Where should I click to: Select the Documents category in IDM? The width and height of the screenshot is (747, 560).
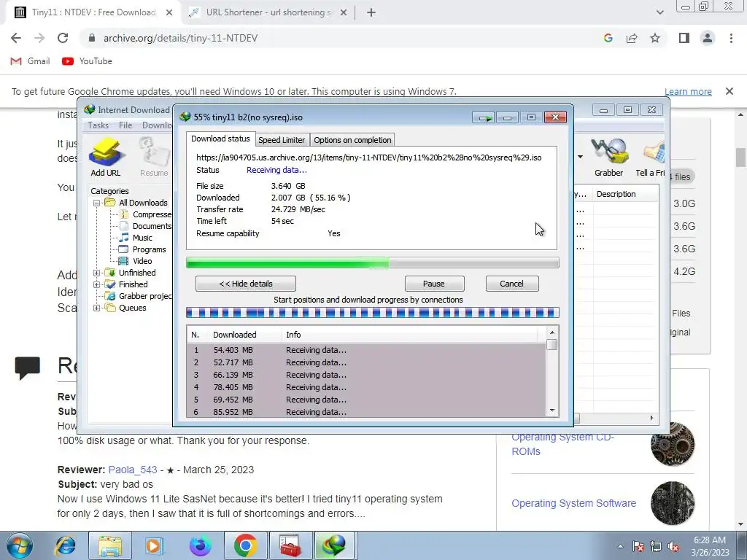pos(151,226)
